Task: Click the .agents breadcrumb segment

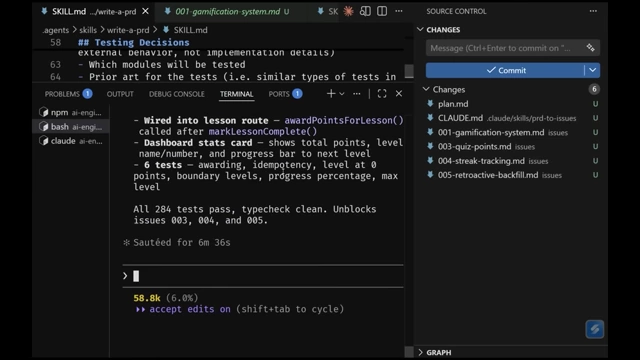Action: coord(56,30)
